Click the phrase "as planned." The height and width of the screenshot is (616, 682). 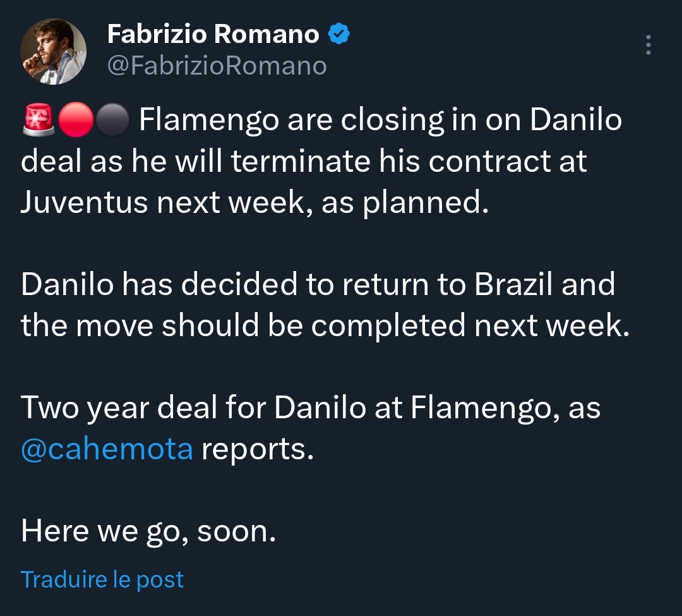coord(405,203)
